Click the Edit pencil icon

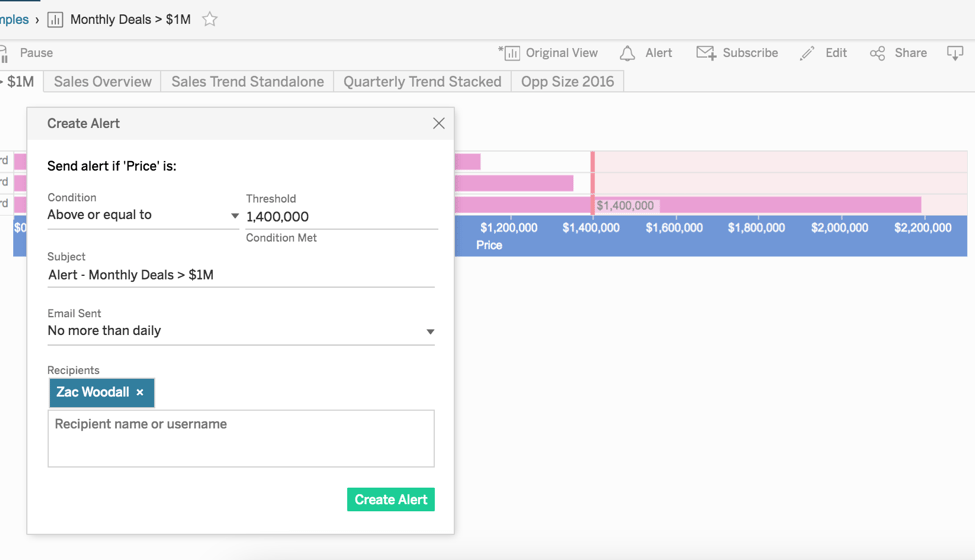807,53
